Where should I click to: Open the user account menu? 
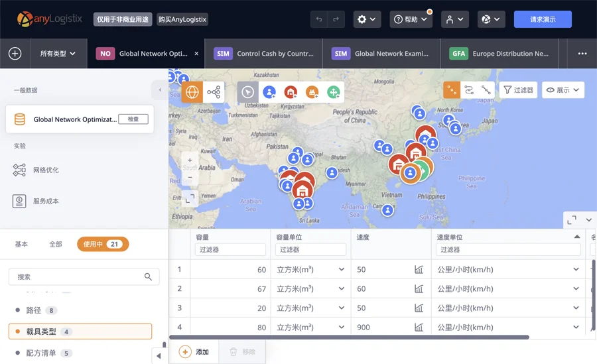pos(454,19)
